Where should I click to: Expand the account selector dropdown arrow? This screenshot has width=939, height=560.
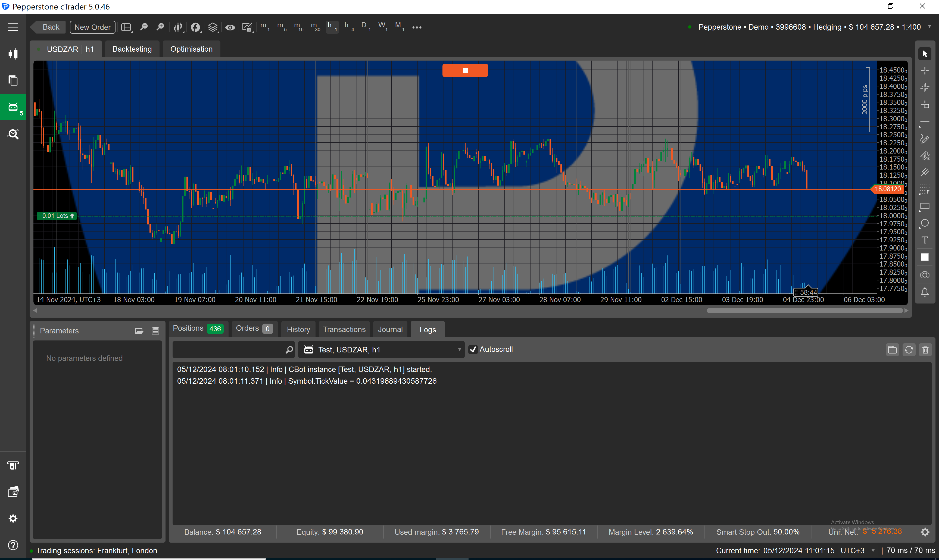929,26
